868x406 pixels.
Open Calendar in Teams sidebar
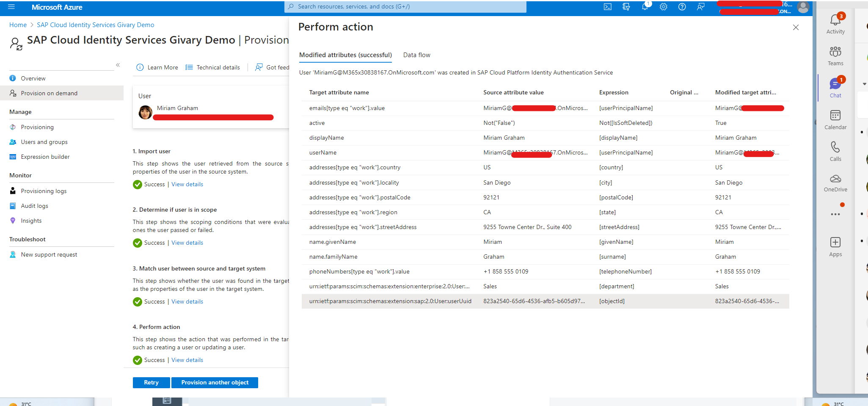click(835, 120)
